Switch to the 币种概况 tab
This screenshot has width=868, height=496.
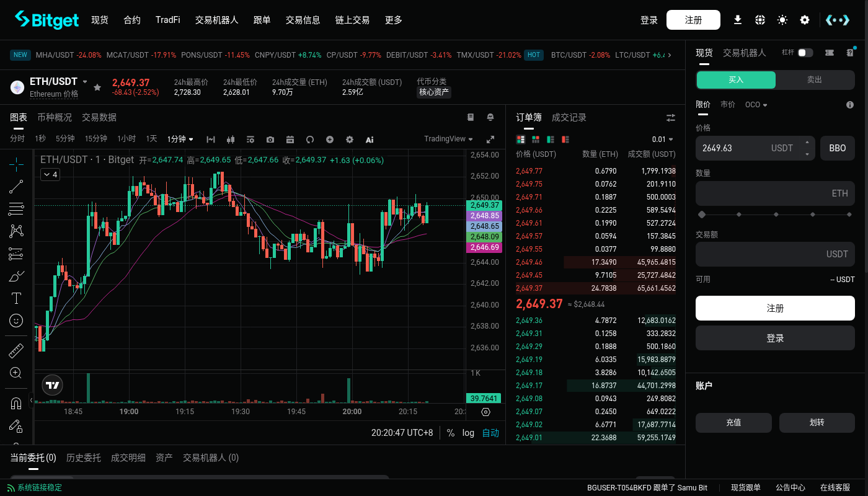55,117
